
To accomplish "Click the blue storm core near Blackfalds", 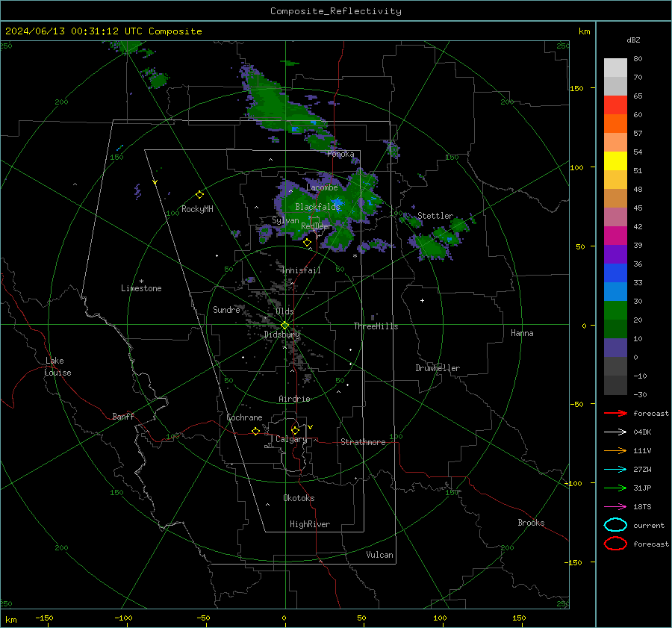I will click(338, 202).
